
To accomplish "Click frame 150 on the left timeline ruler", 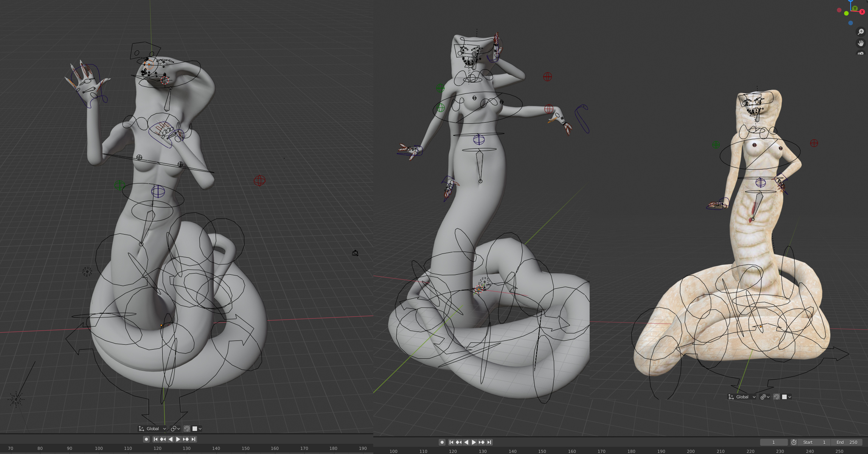I will (245, 448).
